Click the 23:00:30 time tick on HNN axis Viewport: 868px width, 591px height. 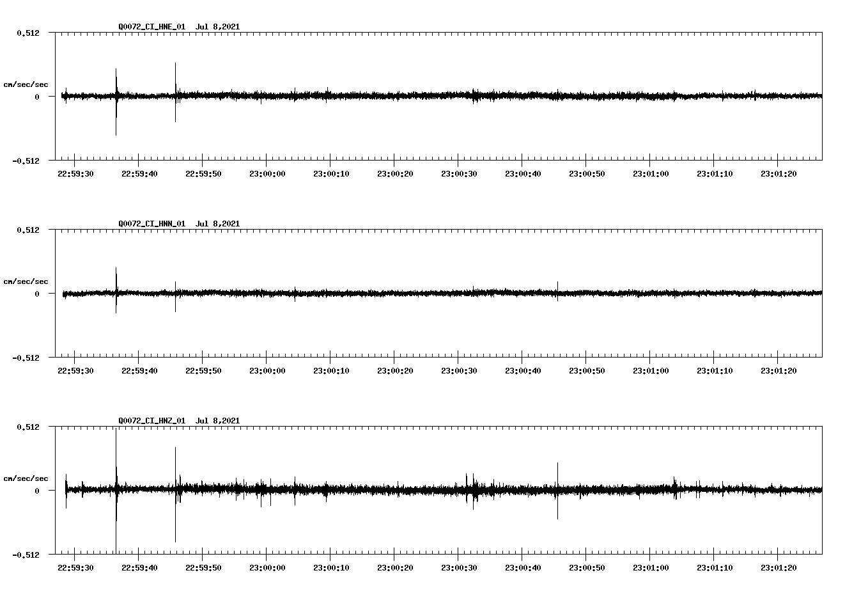460,370
